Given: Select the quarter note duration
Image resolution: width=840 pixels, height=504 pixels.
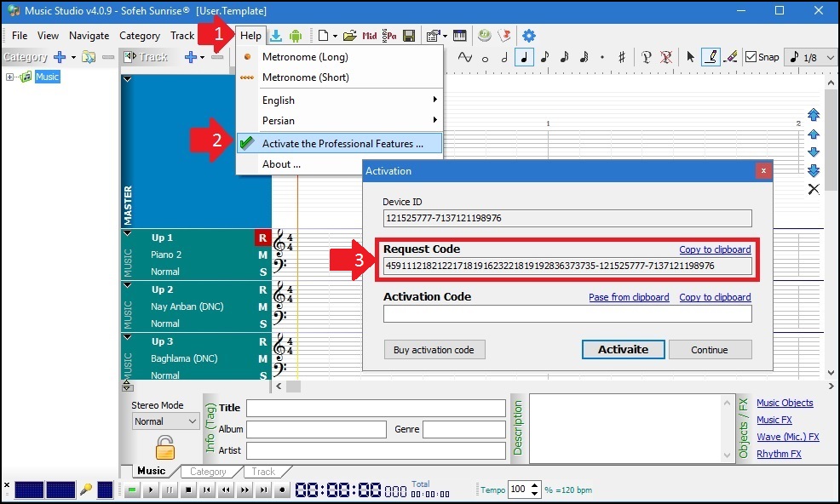Looking at the screenshot, I should click(x=525, y=57).
